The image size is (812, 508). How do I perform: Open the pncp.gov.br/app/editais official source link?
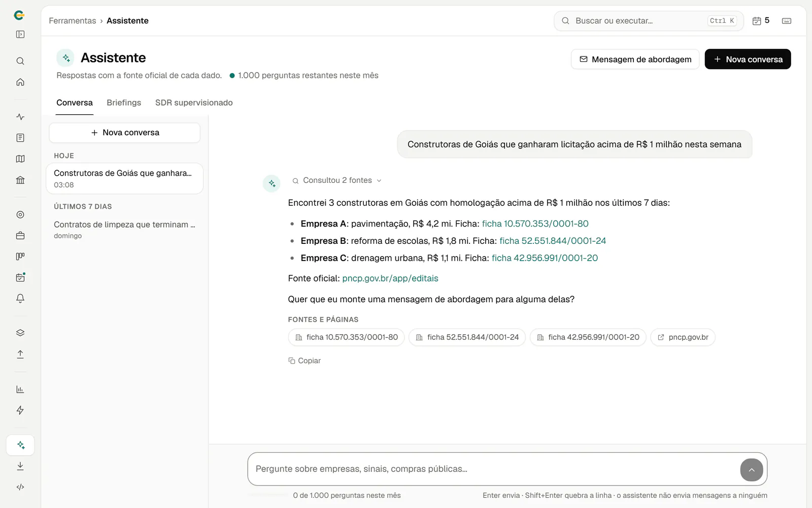390,278
